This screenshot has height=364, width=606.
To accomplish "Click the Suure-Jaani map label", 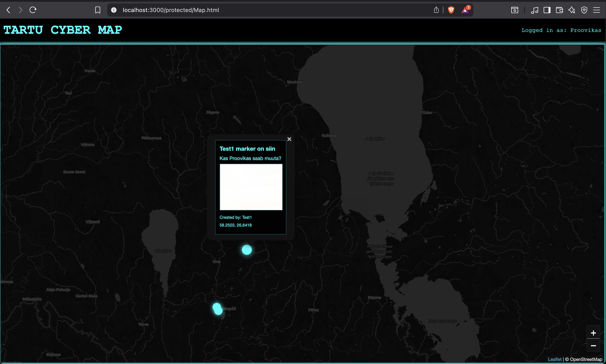I will (74, 172).
